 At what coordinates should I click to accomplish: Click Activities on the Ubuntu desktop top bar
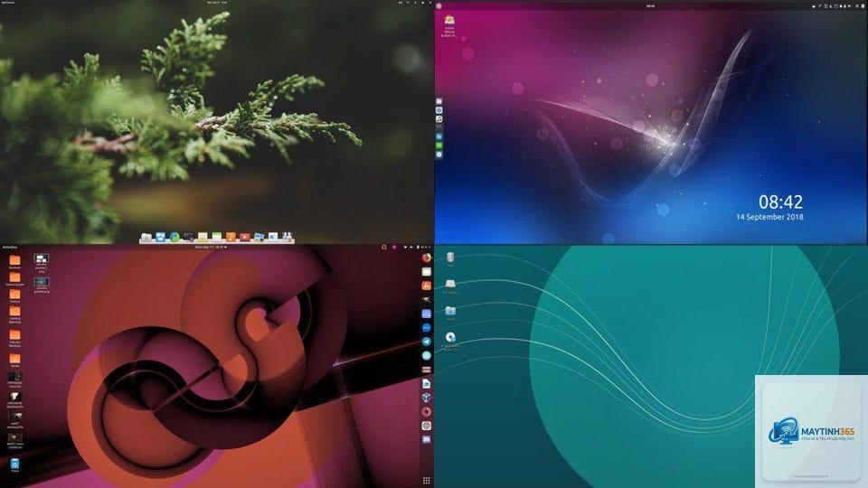[x=10, y=248]
